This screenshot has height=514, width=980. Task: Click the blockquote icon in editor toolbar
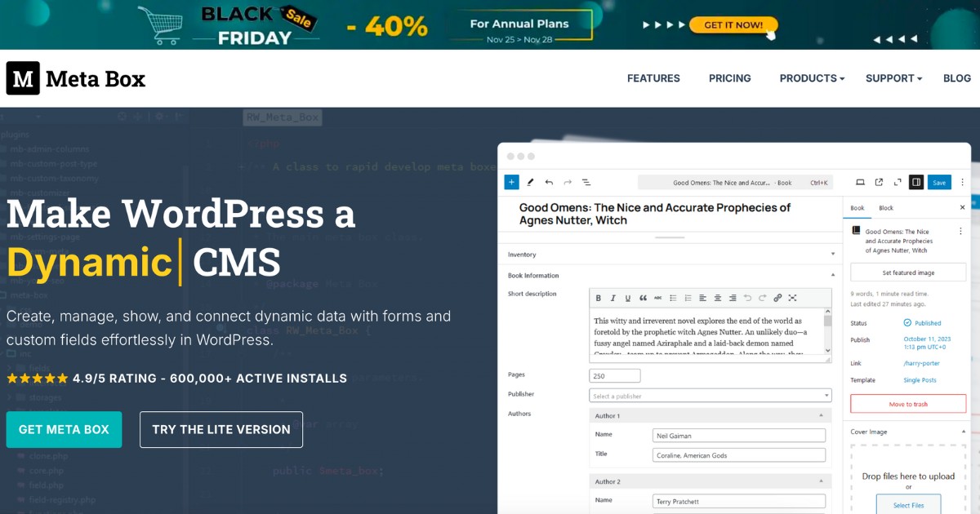(x=643, y=298)
